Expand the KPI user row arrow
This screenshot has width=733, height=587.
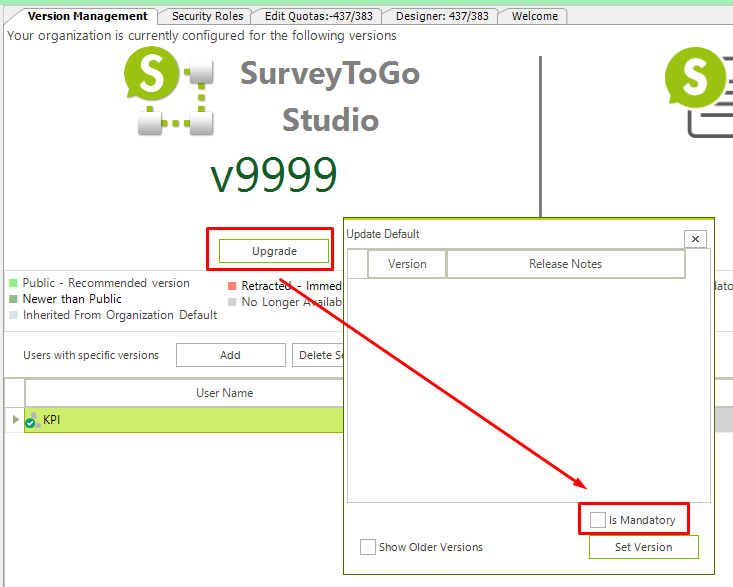click(x=15, y=420)
